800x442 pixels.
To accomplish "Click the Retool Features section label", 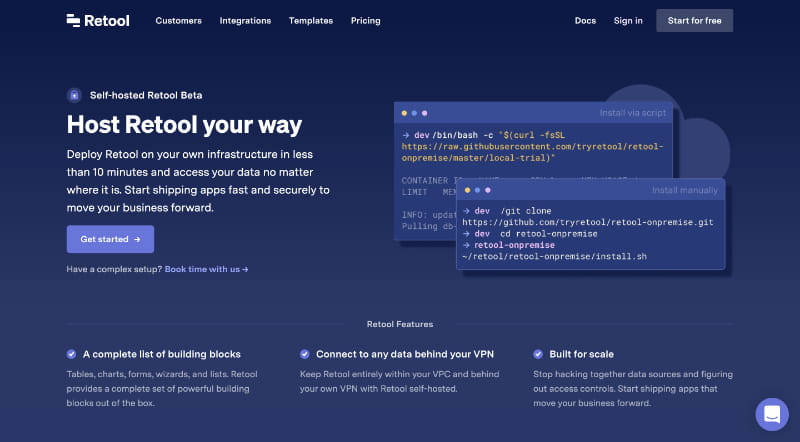I will click(400, 324).
